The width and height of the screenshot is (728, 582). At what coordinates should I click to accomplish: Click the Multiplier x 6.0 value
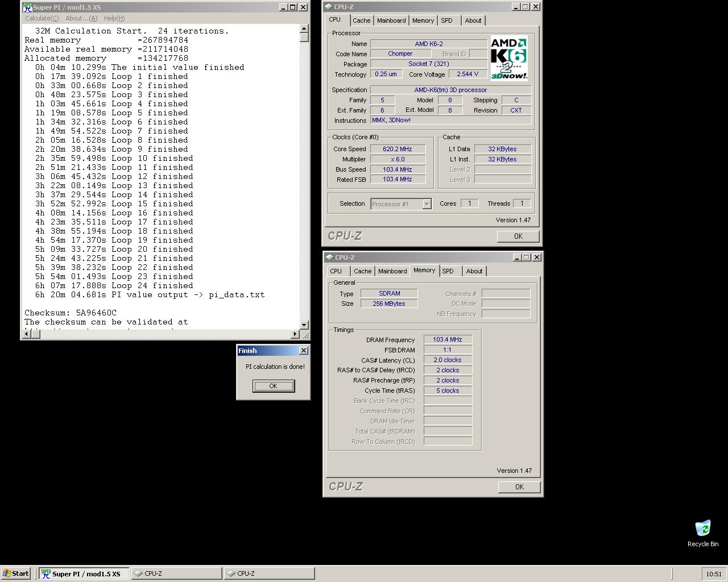click(x=398, y=159)
